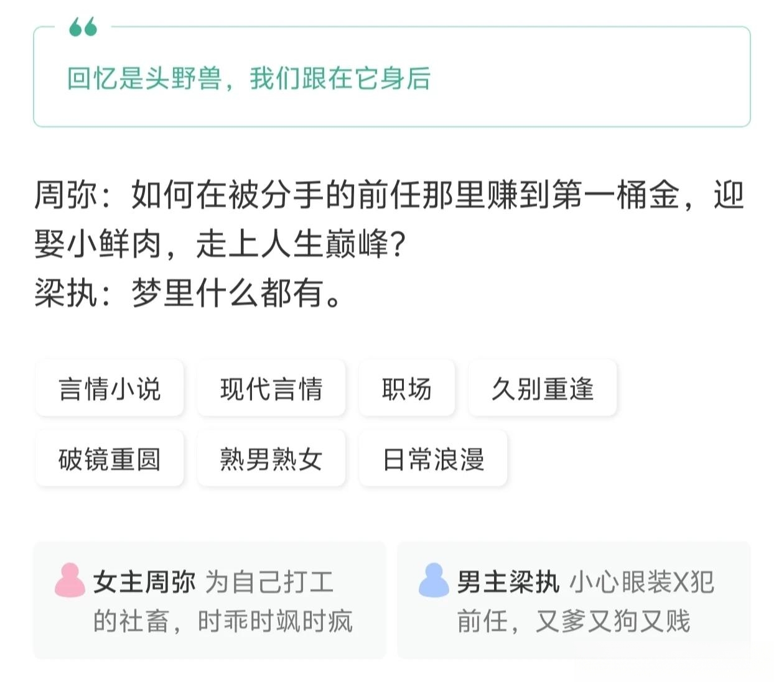Select the 言情小说 tag
Viewport: 784px width, 689px height.
[110, 389]
